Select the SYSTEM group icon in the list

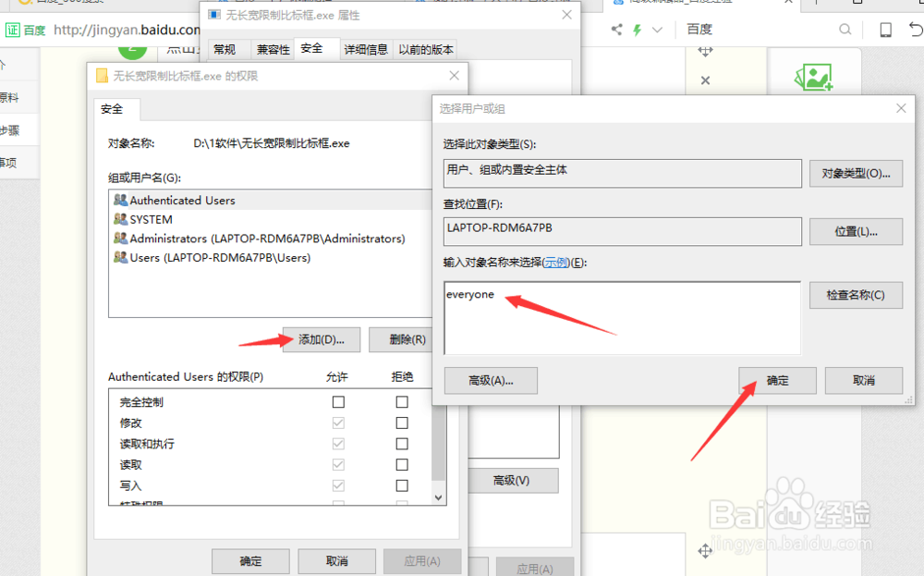(x=121, y=219)
